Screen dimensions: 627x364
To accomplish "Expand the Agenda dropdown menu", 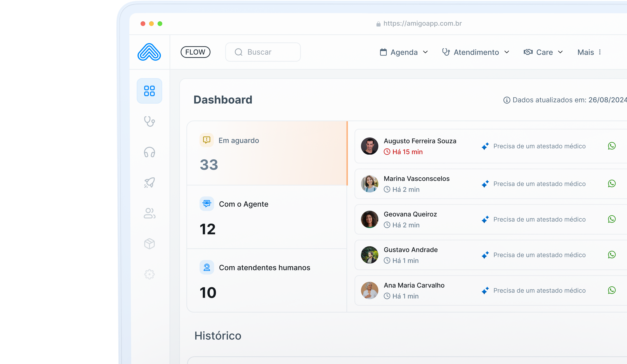I will [404, 52].
